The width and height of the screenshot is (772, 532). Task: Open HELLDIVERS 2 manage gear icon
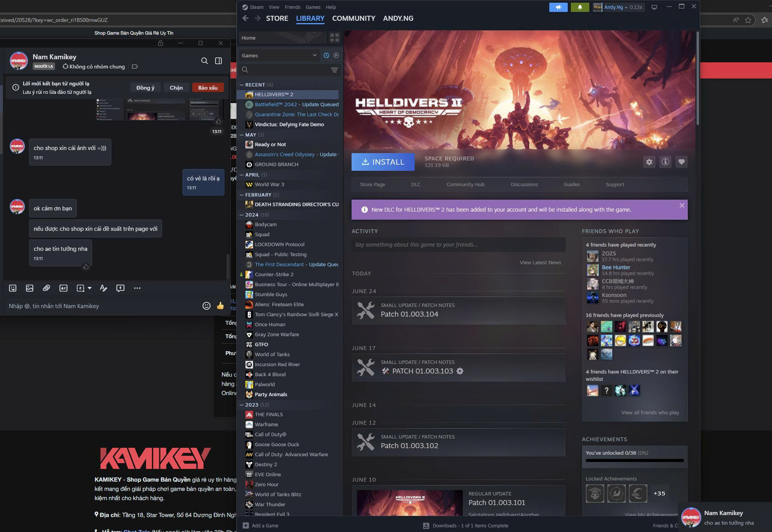pyautogui.click(x=649, y=162)
